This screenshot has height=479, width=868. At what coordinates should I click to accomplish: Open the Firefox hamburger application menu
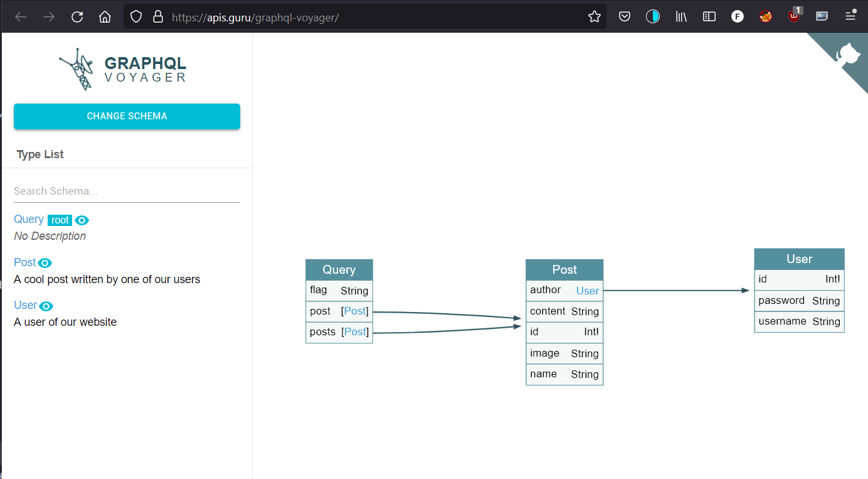pyautogui.click(x=850, y=17)
